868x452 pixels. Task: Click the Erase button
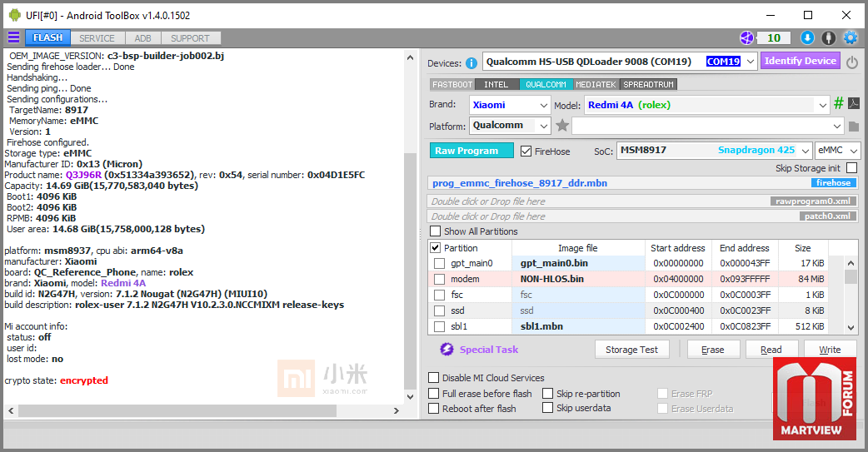pos(712,350)
